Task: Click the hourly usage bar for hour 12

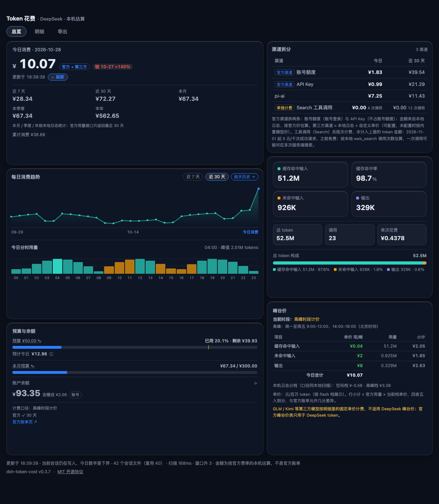Action: [x=140, y=266]
